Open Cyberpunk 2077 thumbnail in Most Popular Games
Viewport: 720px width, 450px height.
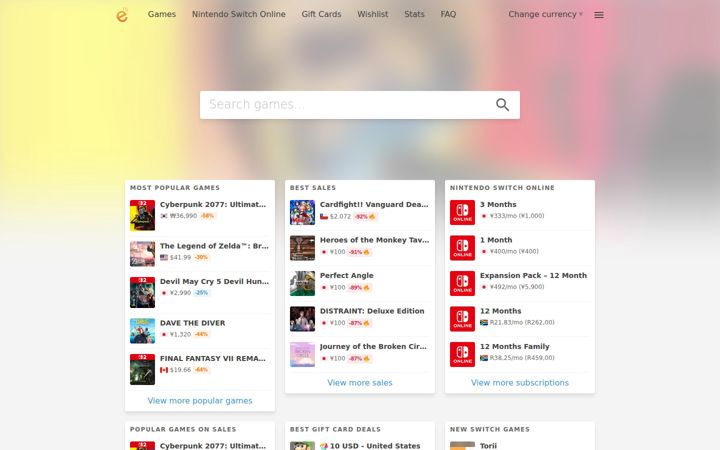[x=142, y=215]
